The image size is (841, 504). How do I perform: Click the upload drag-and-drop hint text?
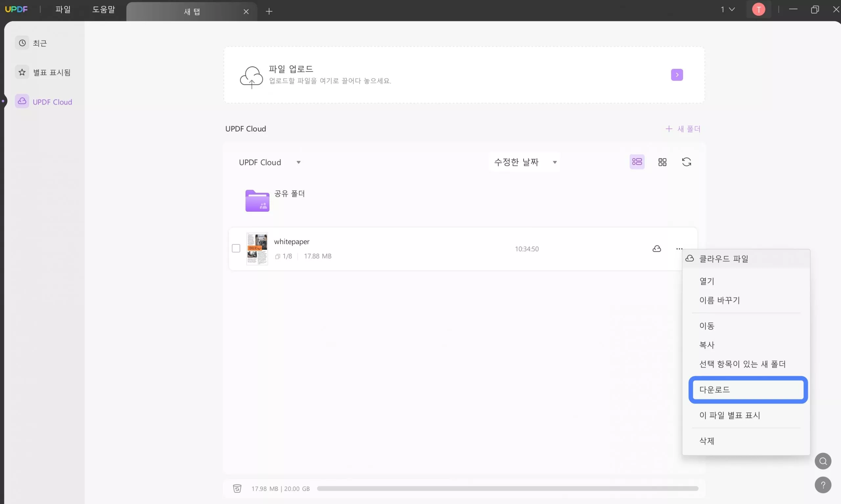tap(330, 81)
